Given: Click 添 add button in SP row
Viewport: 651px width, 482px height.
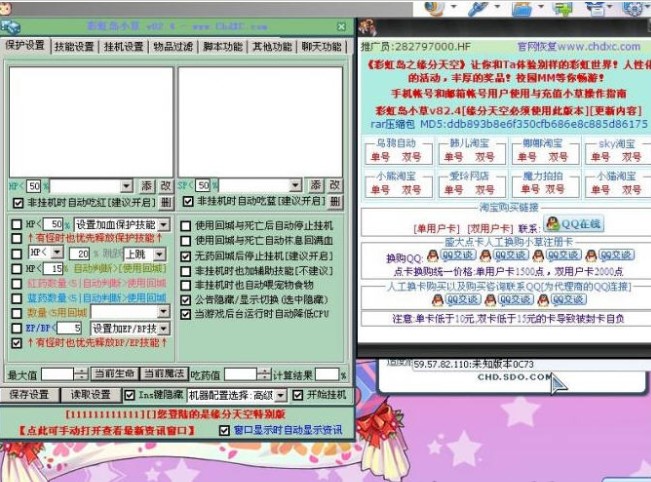Looking at the screenshot, I should point(316,185).
